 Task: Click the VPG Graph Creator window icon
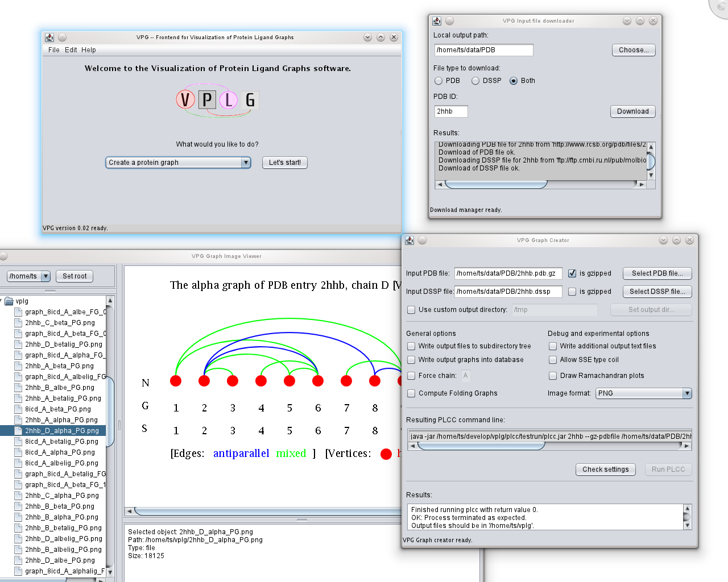pyautogui.click(x=409, y=240)
